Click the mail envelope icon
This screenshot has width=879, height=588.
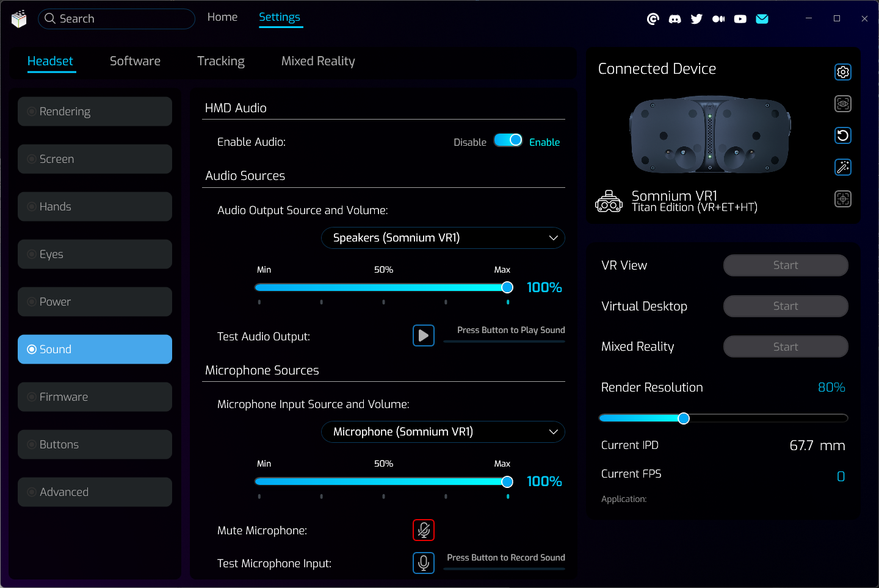pyautogui.click(x=762, y=19)
